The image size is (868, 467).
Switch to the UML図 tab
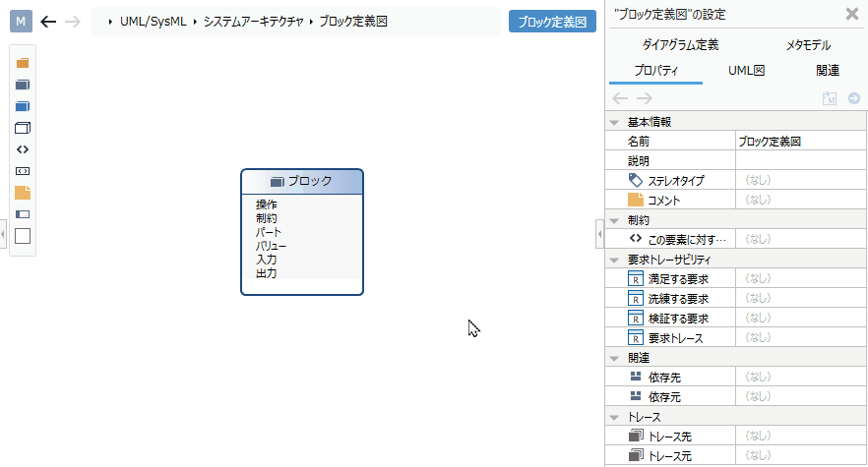click(x=746, y=71)
